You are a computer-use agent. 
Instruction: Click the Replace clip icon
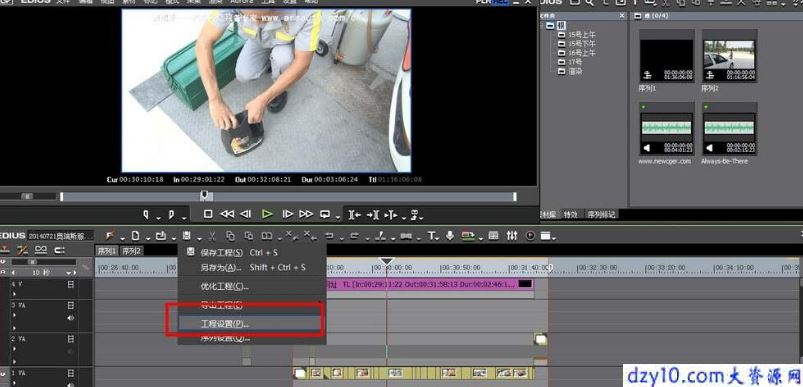pyautogui.click(x=267, y=235)
